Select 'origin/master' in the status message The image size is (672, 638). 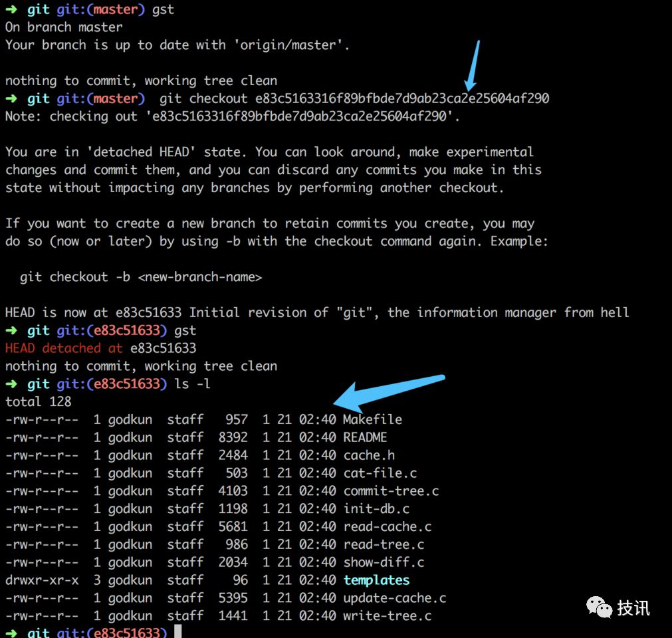288,45
